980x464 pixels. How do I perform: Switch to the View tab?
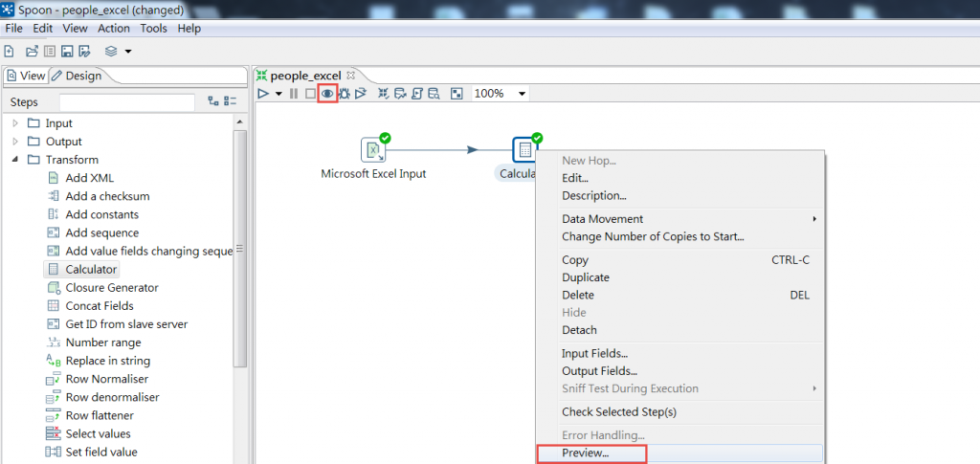tap(27, 76)
